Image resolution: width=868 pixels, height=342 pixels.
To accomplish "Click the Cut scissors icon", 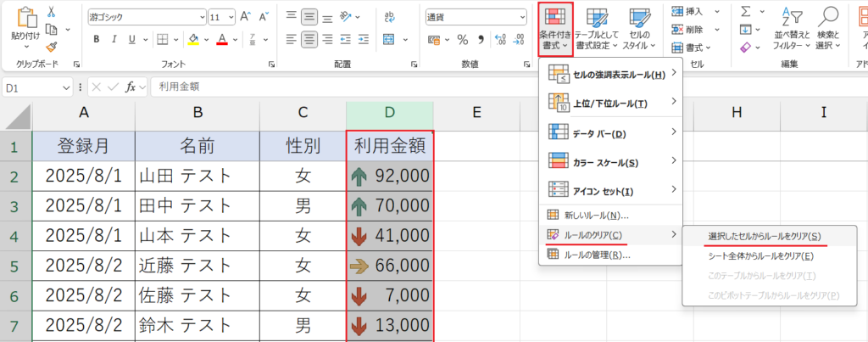I will tap(52, 11).
